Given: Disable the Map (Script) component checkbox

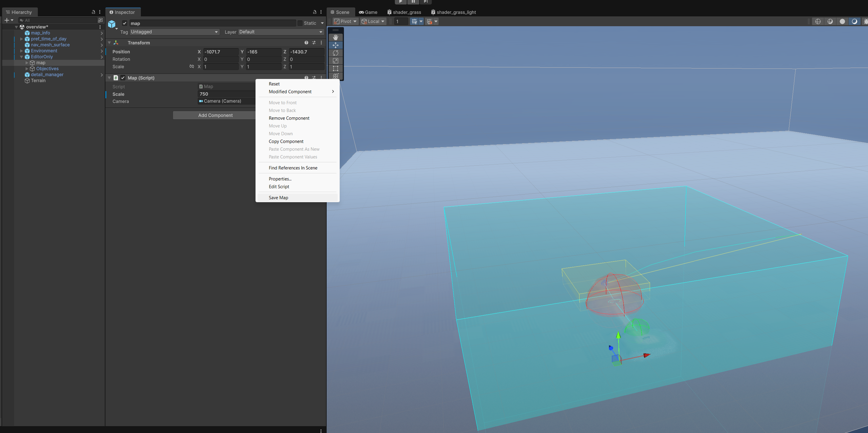Looking at the screenshot, I should 123,78.
